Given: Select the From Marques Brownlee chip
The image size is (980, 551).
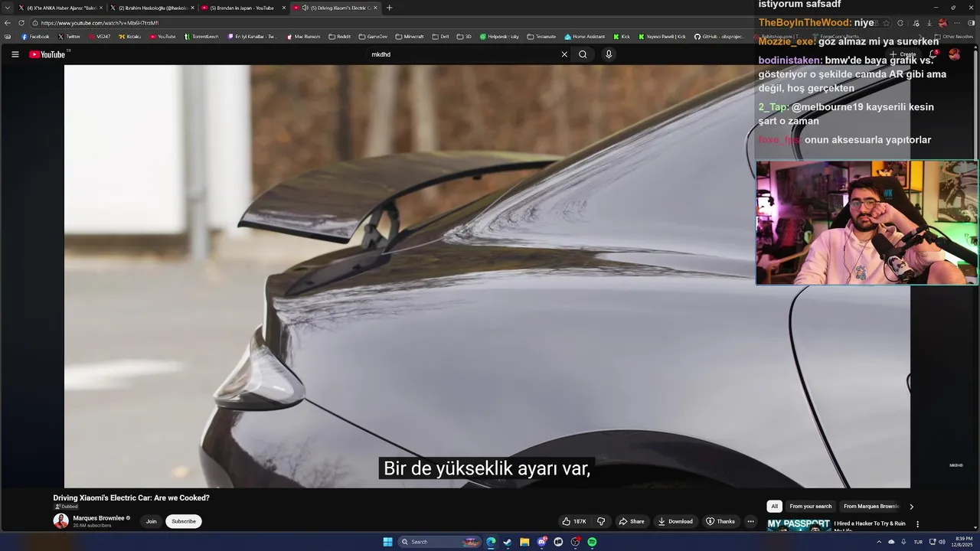Looking at the screenshot, I should 871,506.
